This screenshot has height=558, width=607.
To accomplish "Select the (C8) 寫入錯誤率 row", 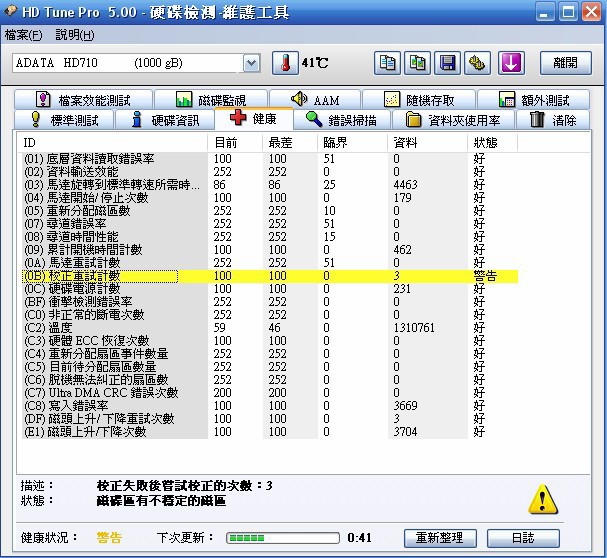I will coord(269,406).
